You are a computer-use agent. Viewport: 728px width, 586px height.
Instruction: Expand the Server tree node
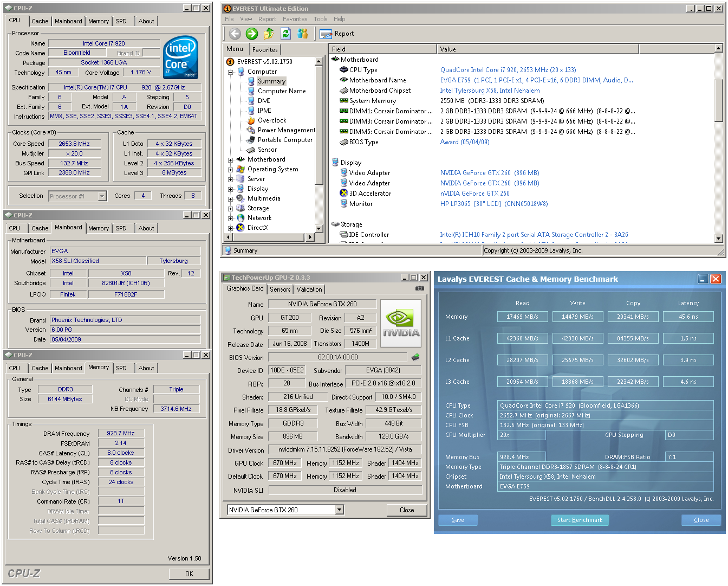(x=230, y=179)
